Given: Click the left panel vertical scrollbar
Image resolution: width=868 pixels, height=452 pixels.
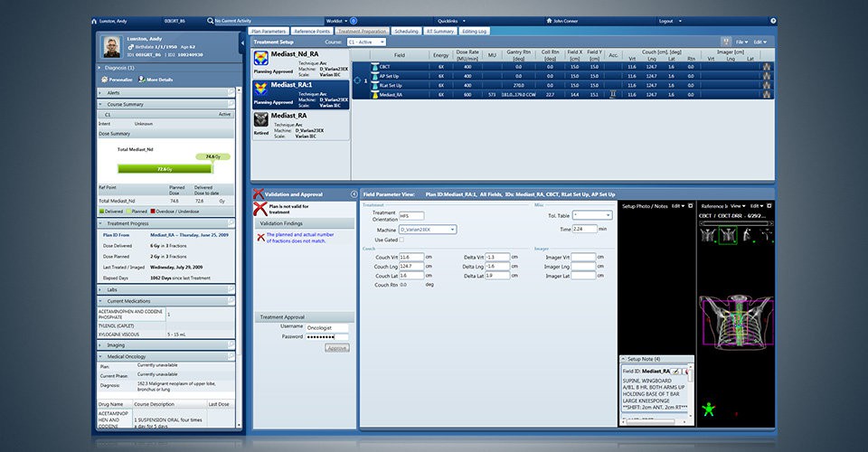Looking at the screenshot, I should (239, 258).
